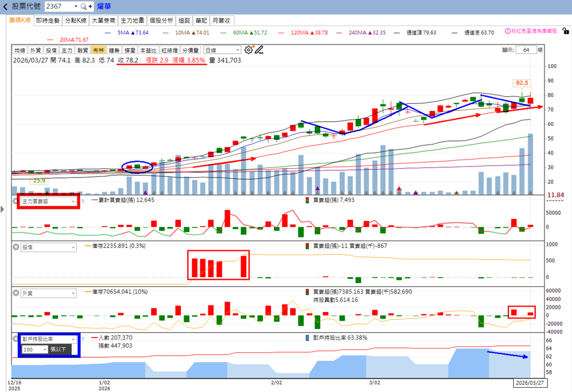Toggle the 均線 moving average overlay
572x392 pixels.
click(20, 50)
